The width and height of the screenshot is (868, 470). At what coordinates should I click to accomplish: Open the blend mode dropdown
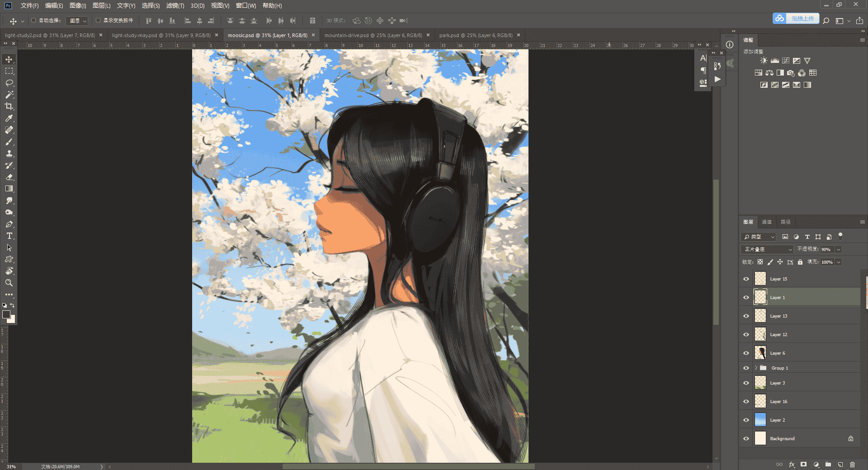pos(767,250)
